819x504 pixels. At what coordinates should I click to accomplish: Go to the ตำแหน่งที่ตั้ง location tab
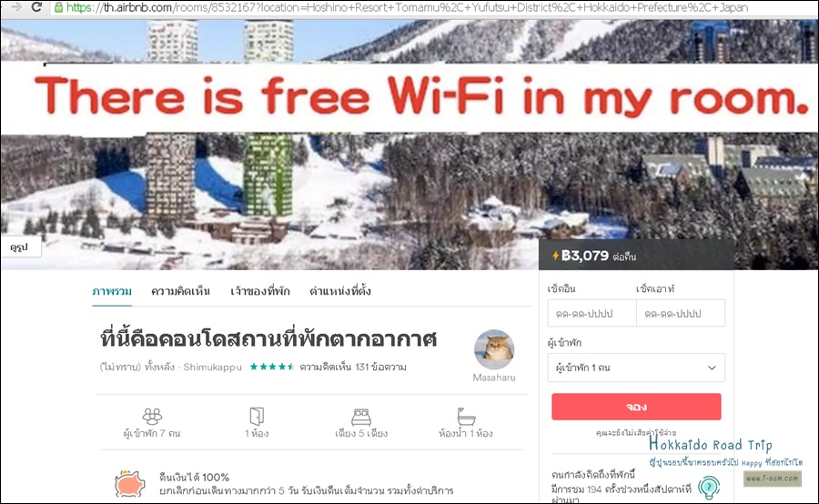click(340, 291)
